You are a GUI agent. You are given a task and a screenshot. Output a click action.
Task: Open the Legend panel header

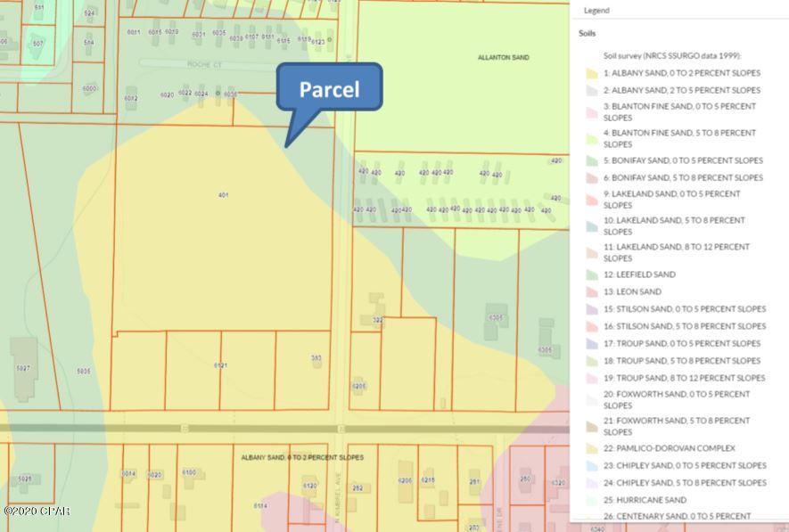coord(596,11)
